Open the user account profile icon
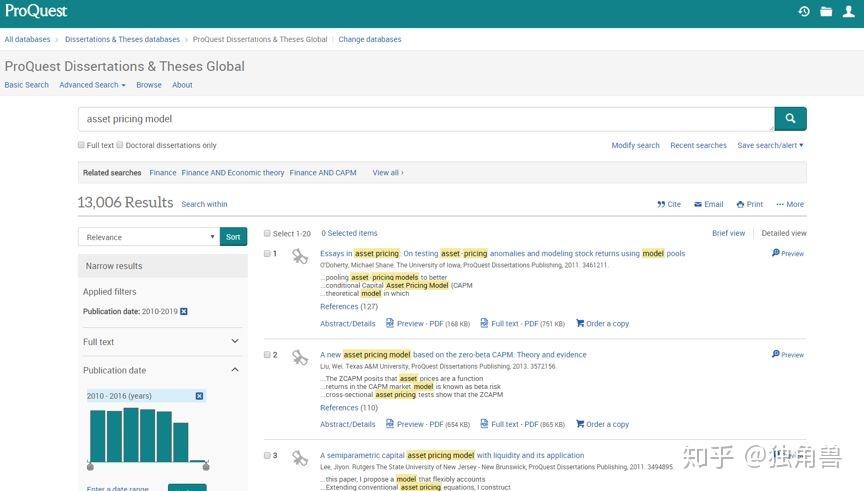Viewport: 864px width, 491px height. [x=849, y=12]
